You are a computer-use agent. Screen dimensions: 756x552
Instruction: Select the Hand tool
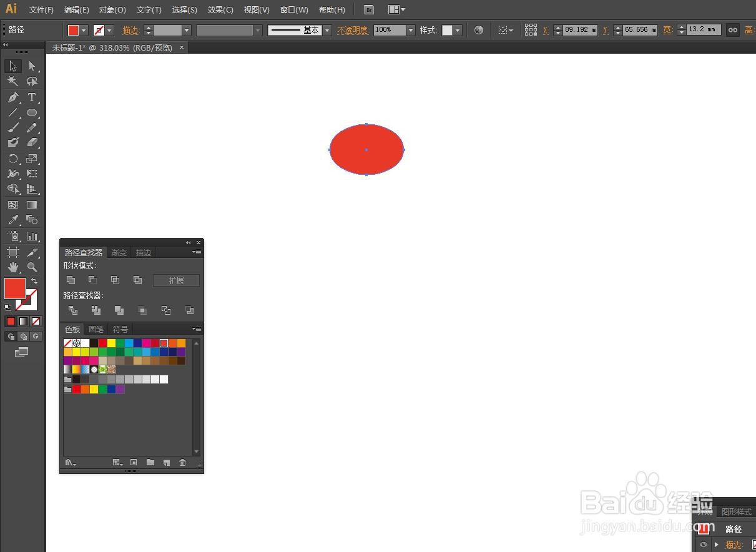point(13,267)
